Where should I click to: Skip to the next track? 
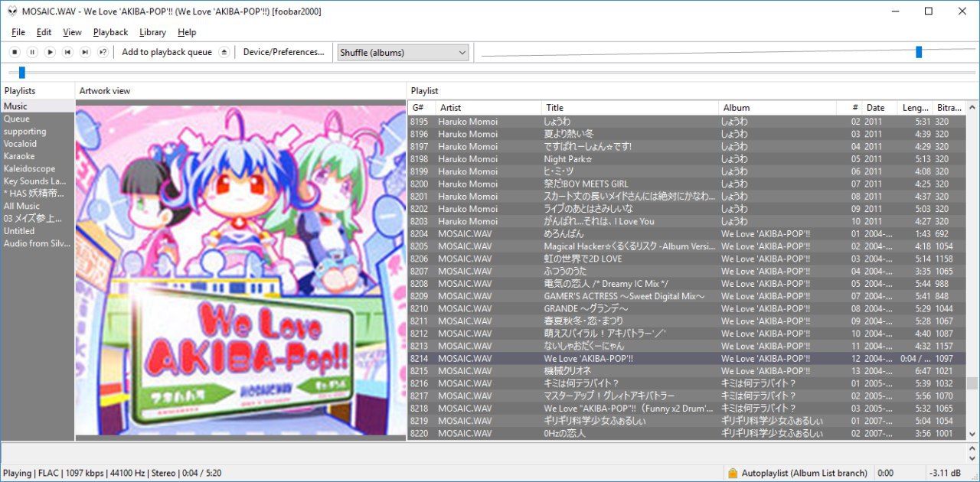tap(85, 52)
